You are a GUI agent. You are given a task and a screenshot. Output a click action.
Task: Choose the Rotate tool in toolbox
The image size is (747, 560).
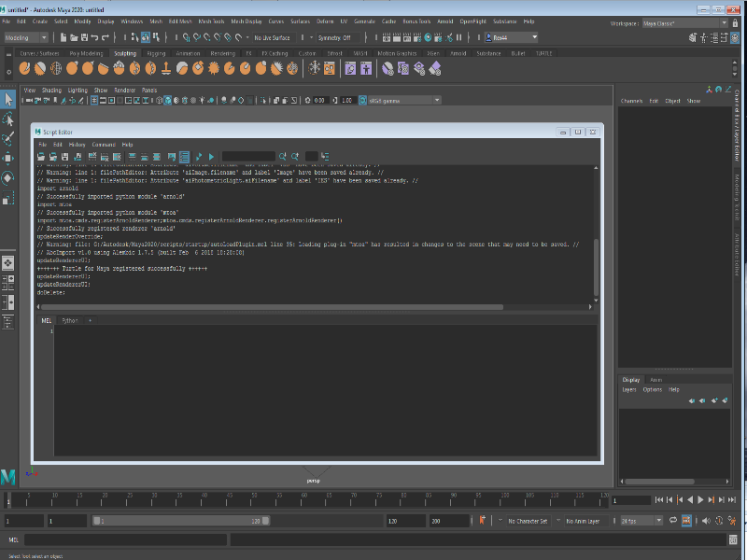[x=8, y=178]
